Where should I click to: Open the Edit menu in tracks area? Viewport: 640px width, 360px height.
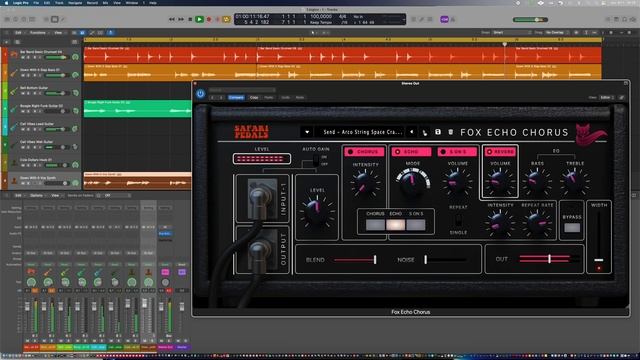18,33
